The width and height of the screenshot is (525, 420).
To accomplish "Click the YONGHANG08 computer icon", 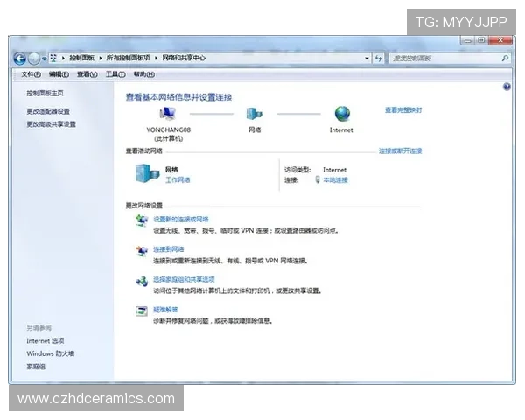I will 167,114.
